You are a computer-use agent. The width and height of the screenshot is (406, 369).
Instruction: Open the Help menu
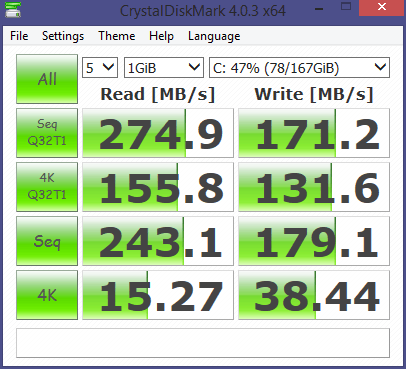(x=161, y=36)
